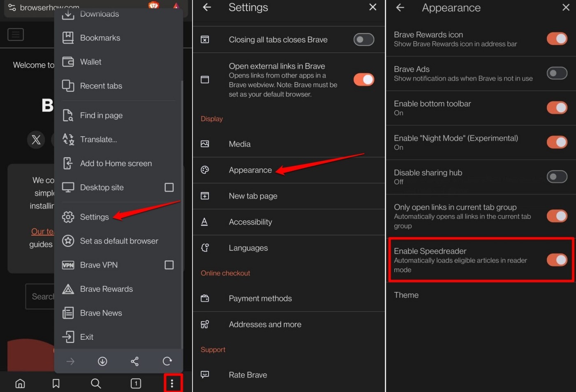Toggle Brave Rewards icon switch
576x392 pixels.
557,39
